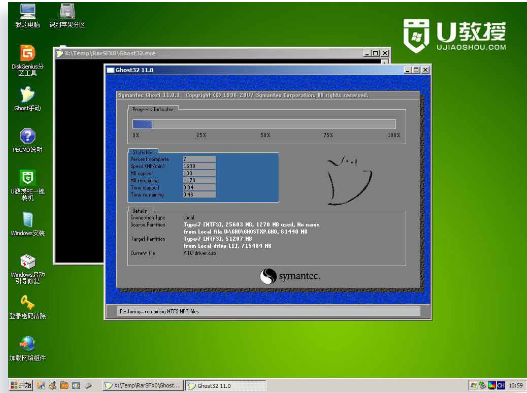Click the Time elapsed value field
The image size is (527, 393).
pos(199,187)
